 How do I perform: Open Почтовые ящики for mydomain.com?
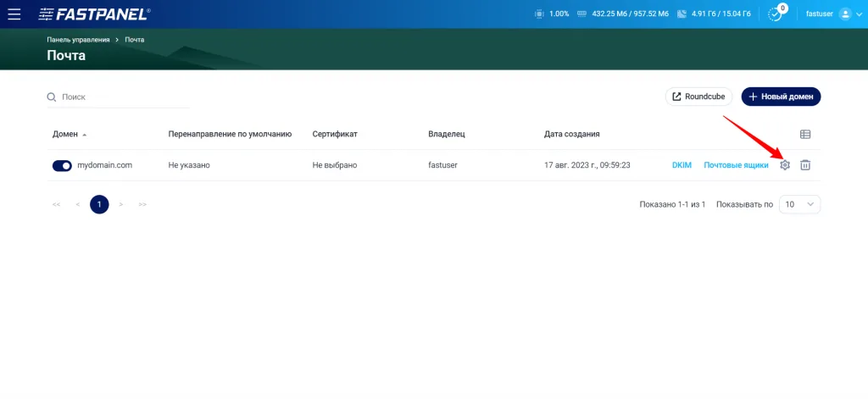pyautogui.click(x=736, y=165)
